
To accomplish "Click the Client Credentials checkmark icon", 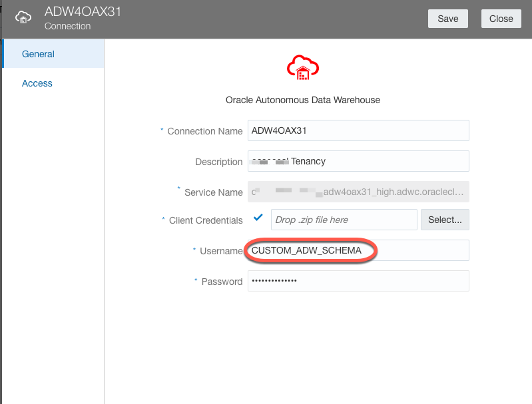I will pos(258,218).
